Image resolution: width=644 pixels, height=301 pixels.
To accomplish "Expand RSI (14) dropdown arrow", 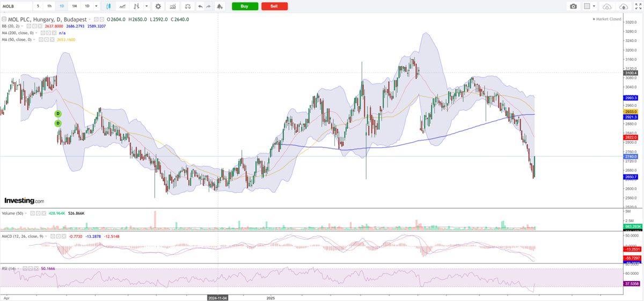I will (18, 268).
